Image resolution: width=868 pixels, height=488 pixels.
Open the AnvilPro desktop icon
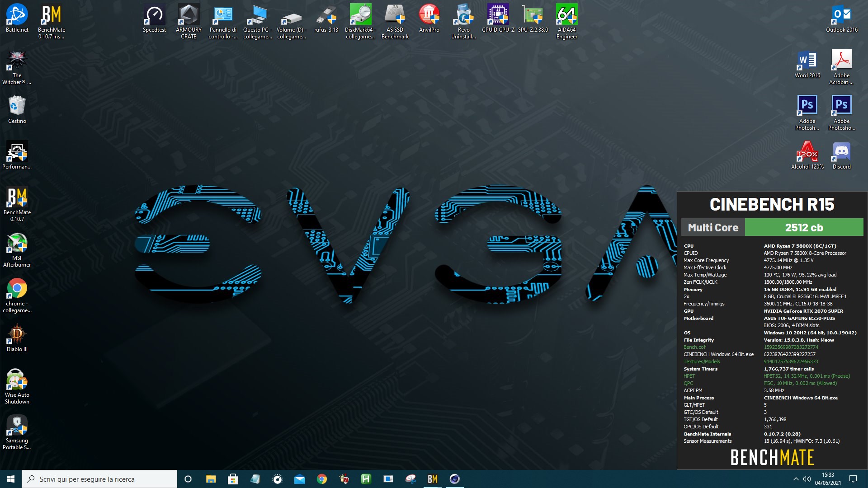[429, 18]
